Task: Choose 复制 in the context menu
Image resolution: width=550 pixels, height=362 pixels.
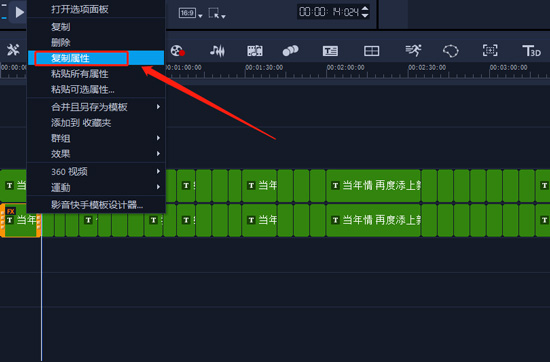Action: [x=96, y=27]
